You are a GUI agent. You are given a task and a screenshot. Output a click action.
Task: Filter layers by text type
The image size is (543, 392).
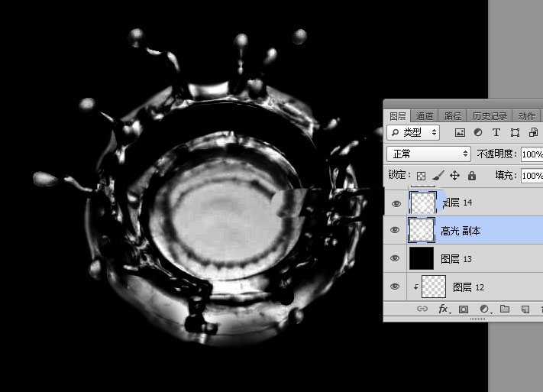(496, 133)
